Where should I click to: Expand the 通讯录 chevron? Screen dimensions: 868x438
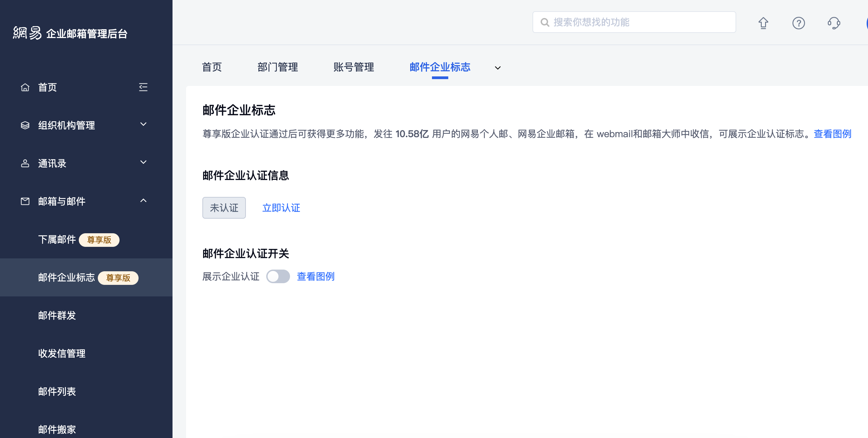click(144, 163)
